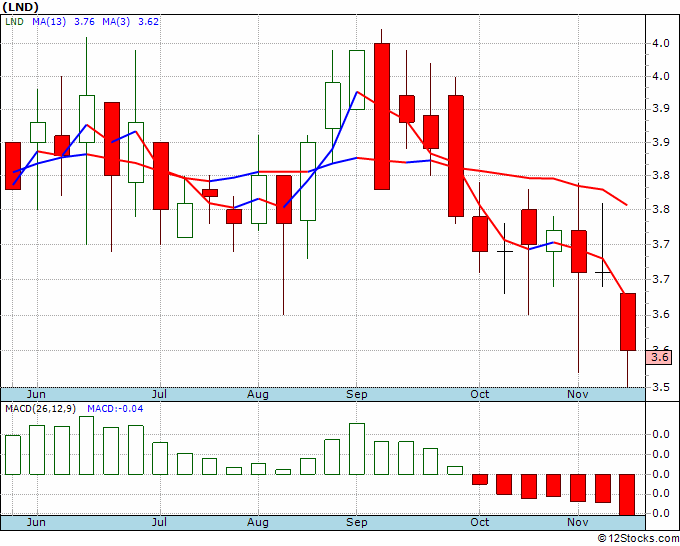Click the MA(13) value 3.76
This screenshot has width=680, height=546.
tap(84, 22)
